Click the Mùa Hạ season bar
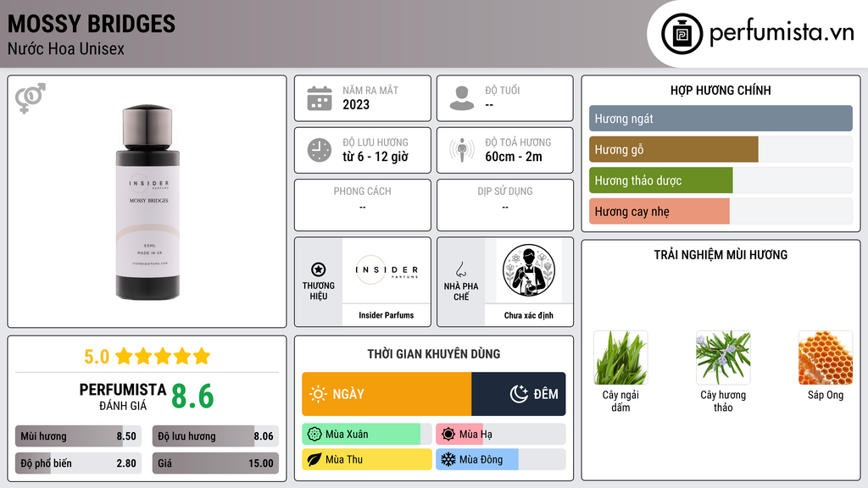 (500, 435)
